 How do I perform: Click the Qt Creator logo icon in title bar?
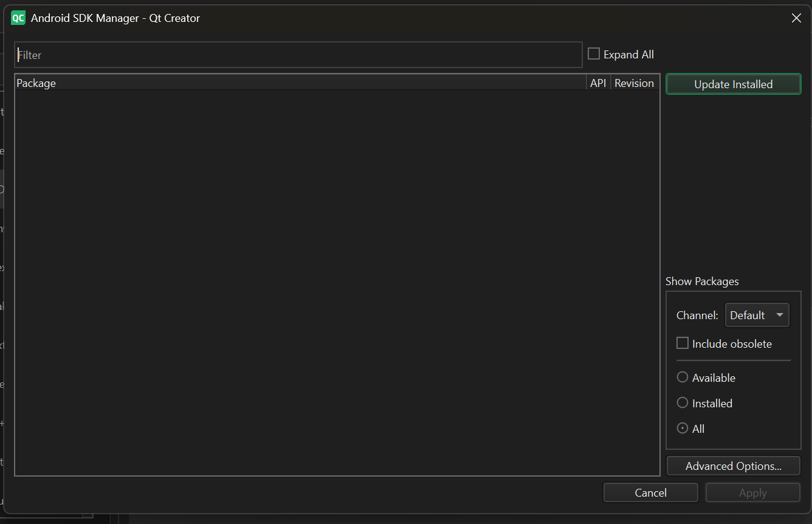(x=18, y=18)
